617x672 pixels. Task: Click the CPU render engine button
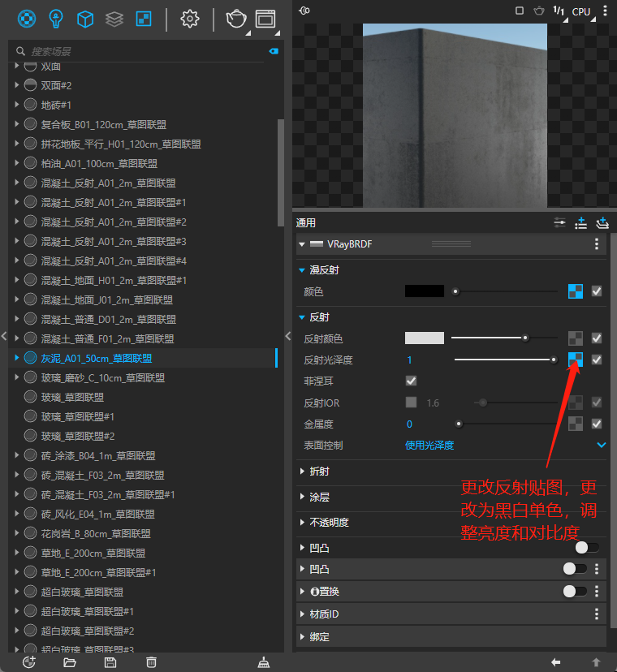tap(581, 11)
